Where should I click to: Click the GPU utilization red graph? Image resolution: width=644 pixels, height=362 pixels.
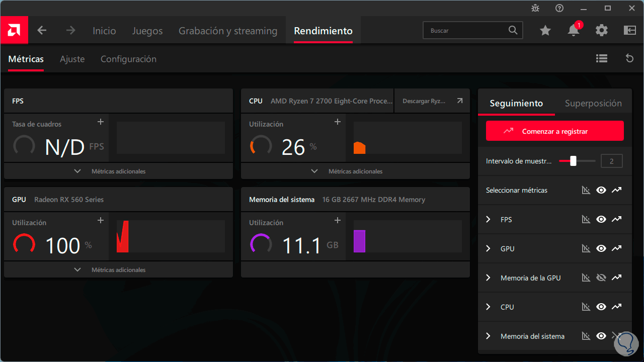point(171,237)
